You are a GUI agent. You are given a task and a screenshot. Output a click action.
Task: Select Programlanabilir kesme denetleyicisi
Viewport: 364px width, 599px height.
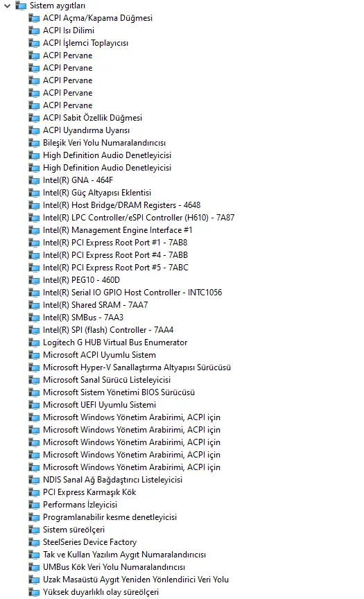click(x=110, y=517)
